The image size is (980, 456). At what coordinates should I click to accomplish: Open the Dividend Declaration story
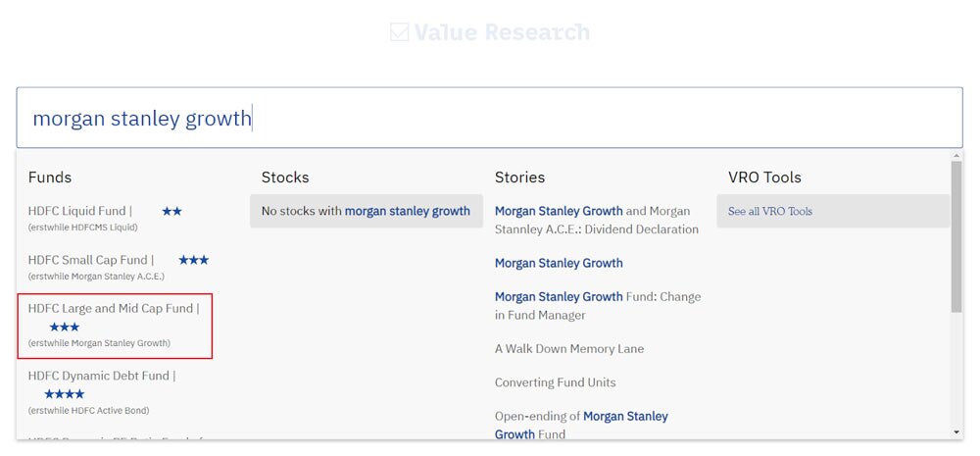[x=596, y=220]
